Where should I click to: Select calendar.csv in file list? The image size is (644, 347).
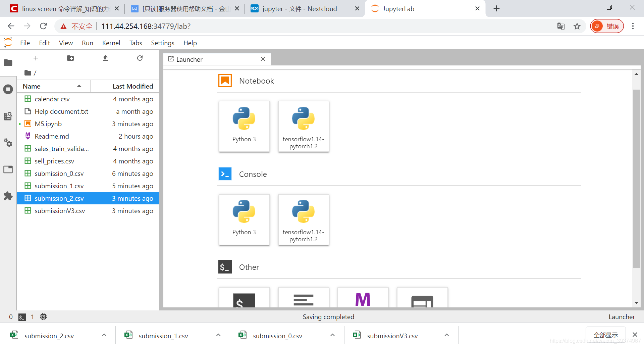point(88,99)
